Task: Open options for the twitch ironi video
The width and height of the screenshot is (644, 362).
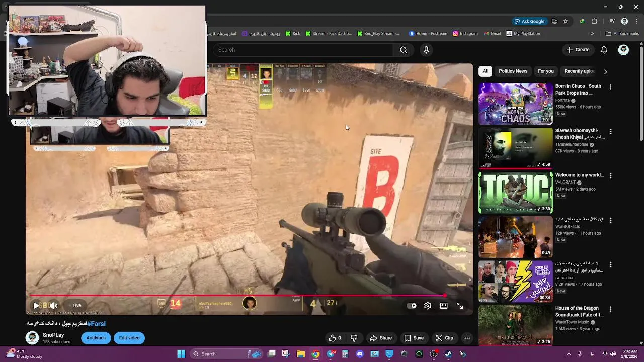Action: click(611, 264)
